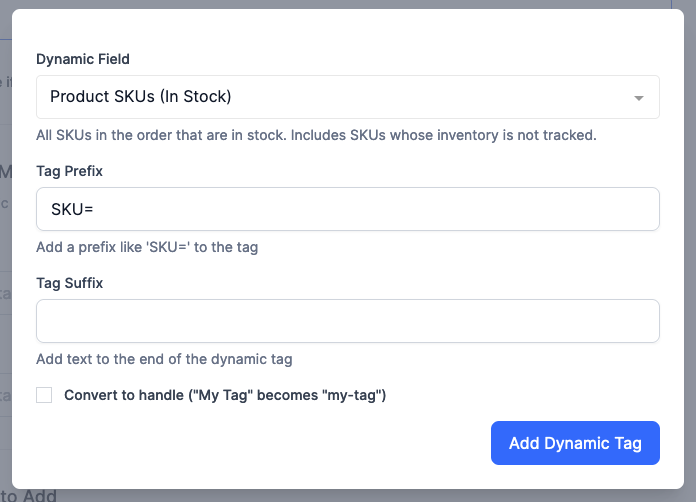Click the 'Convert to handle' label text
This screenshot has height=502, width=696.
[x=225, y=395]
